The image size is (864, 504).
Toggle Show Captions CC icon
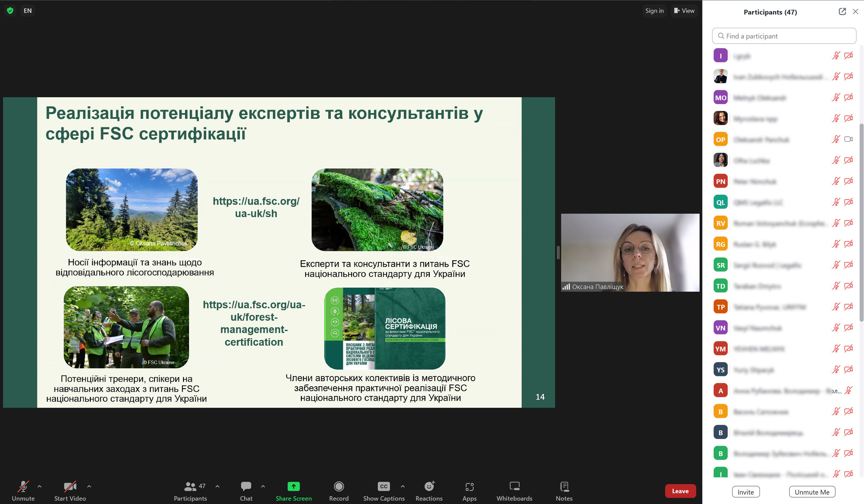point(384,486)
